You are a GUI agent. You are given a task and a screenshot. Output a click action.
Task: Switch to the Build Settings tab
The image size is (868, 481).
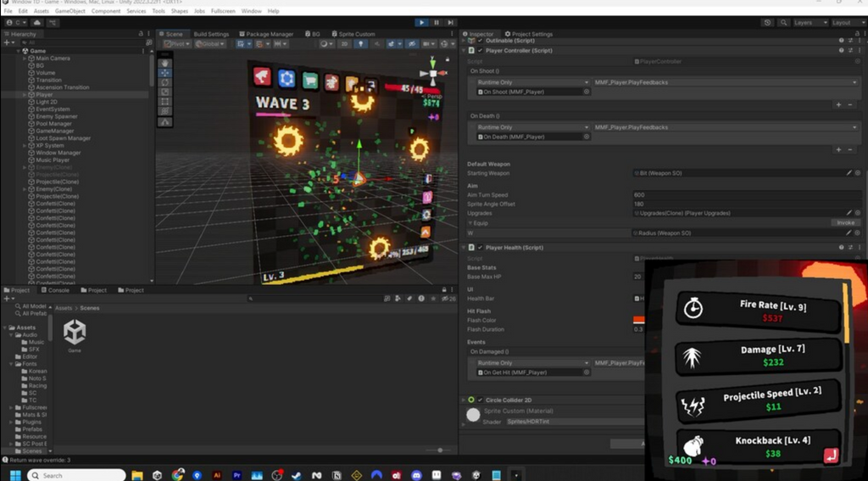coord(211,34)
